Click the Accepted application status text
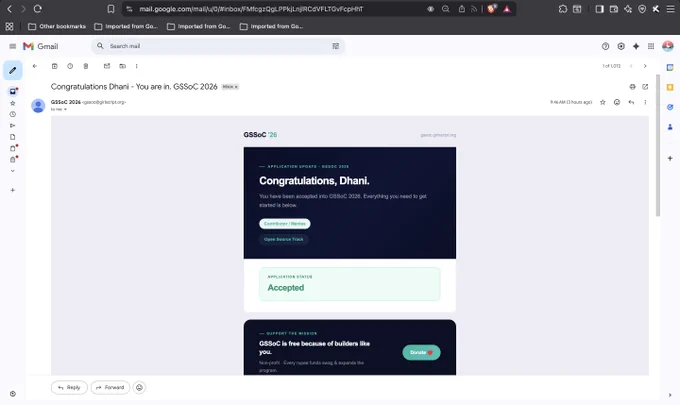 286,287
